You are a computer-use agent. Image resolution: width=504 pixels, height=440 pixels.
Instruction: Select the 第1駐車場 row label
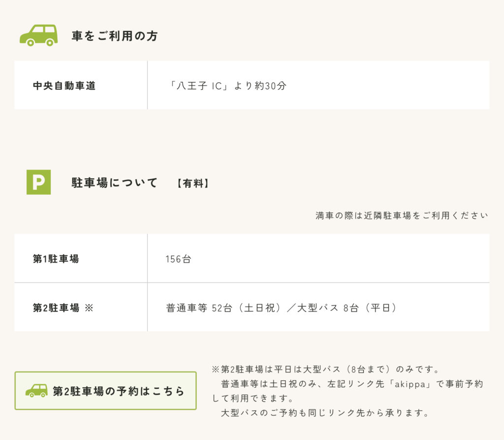[x=56, y=259]
